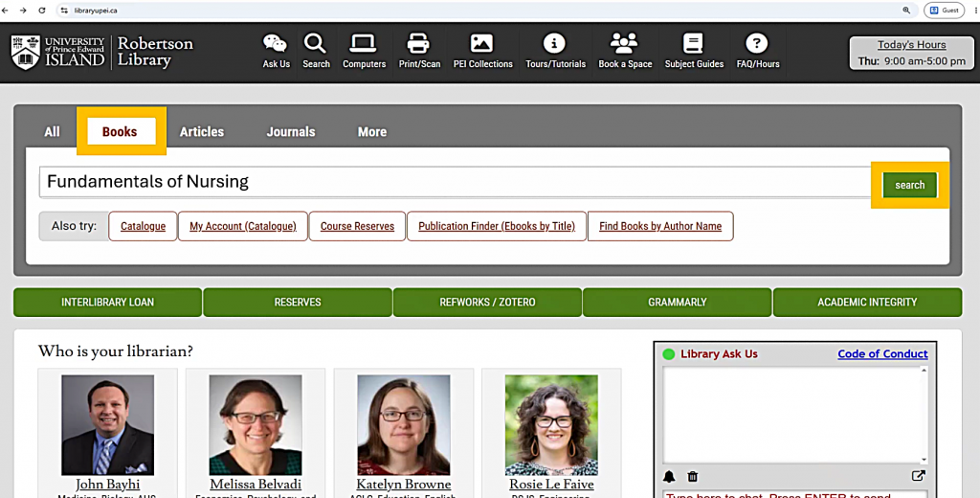The image size is (980, 498).
Task: Open the Subject Guides book icon
Action: click(x=693, y=43)
